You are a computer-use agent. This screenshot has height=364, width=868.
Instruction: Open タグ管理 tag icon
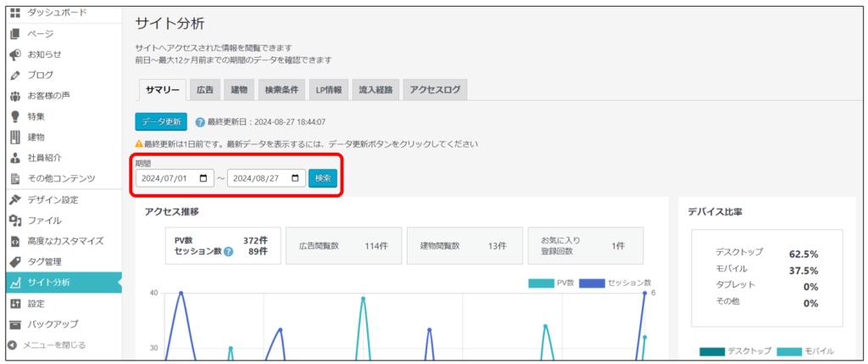click(x=14, y=261)
